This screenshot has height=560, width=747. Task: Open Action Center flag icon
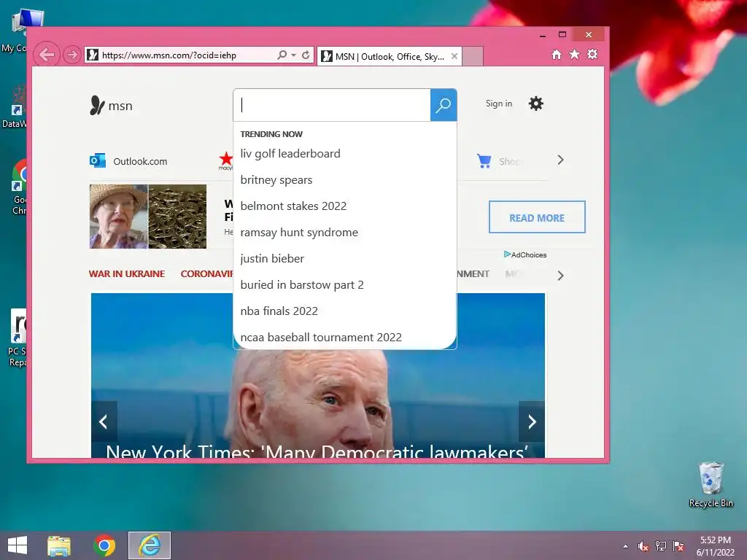click(678, 546)
